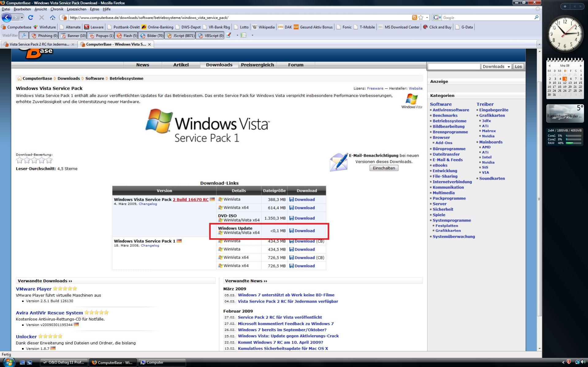Screen dimensions: 588x367
Task: Go to the home page icon
Action: click(x=53, y=17)
